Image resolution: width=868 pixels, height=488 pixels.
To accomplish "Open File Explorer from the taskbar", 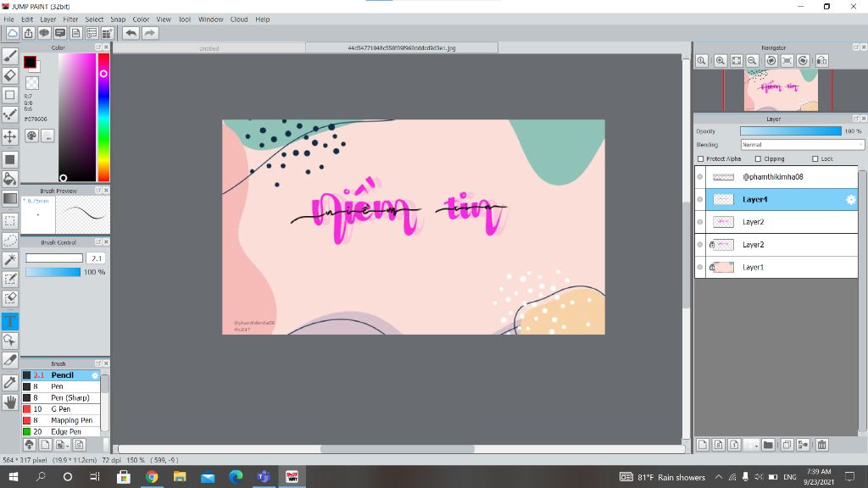I will (x=180, y=476).
